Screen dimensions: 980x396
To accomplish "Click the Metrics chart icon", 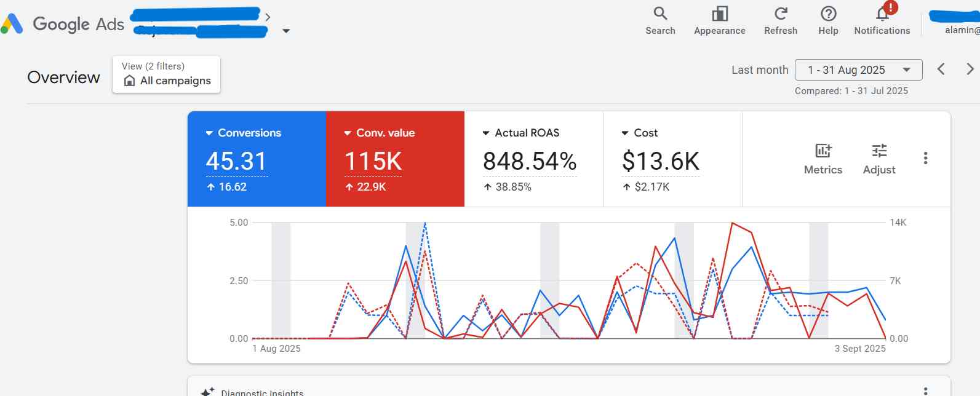I will 823,151.
